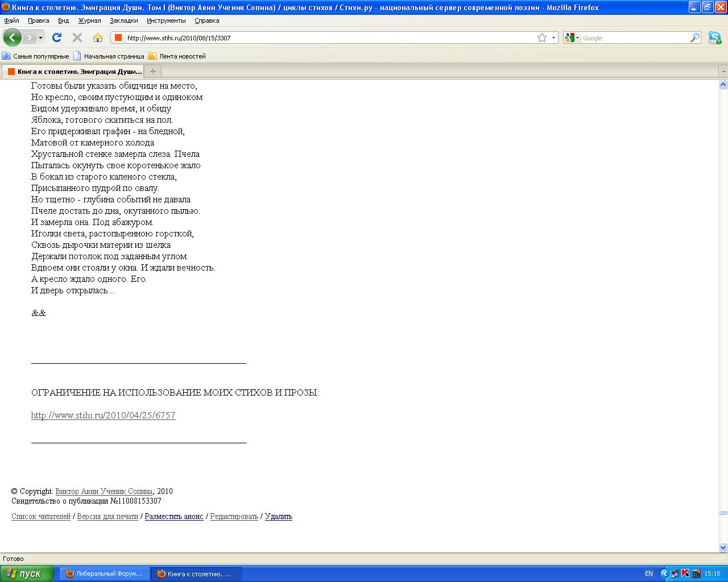
Task: Open the Начальная страница bookmark
Action: (x=109, y=56)
